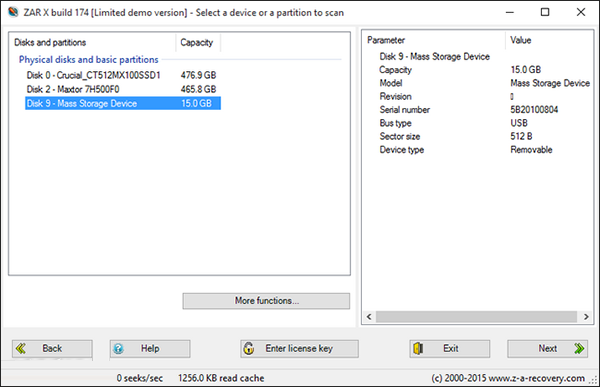Click the door icon on the Exit button

tap(418, 348)
